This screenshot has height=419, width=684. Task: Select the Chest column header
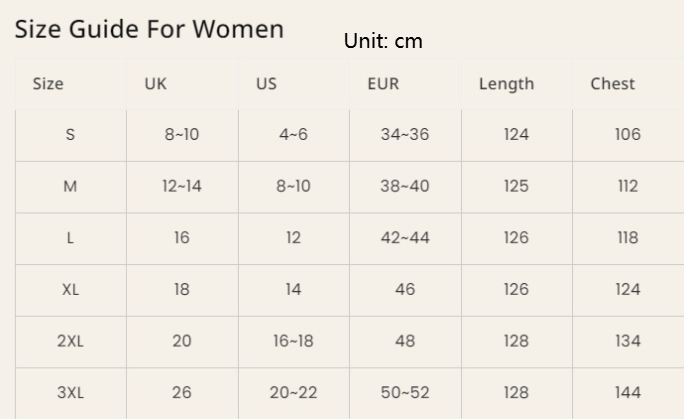(x=612, y=84)
